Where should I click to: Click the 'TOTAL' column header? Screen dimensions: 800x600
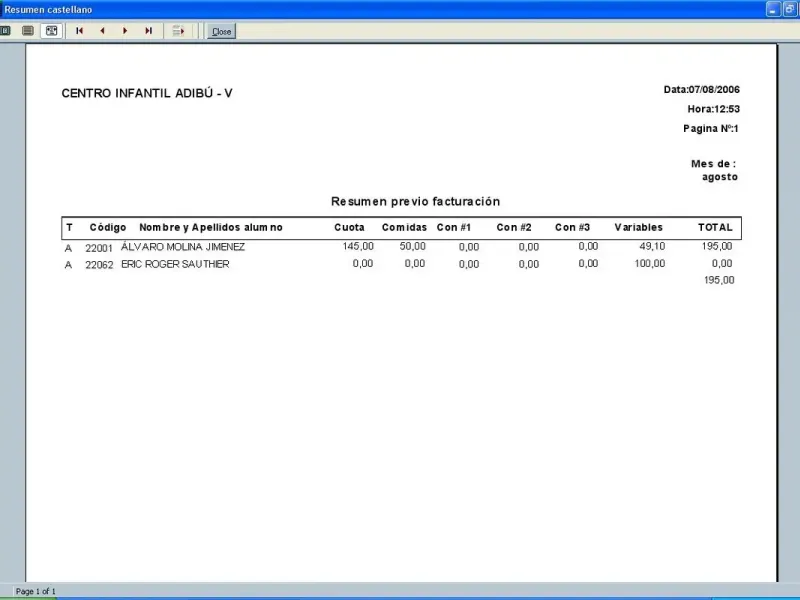(x=715, y=228)
